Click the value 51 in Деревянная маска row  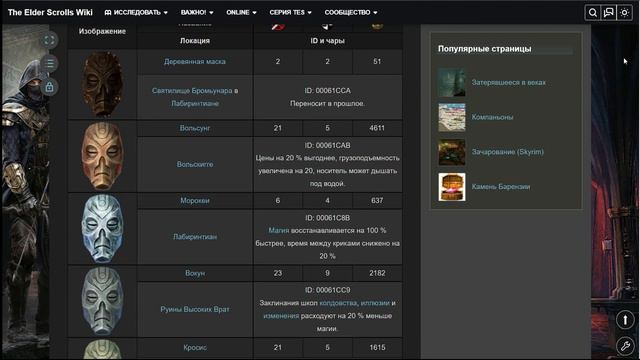click(x=377, y=62)
